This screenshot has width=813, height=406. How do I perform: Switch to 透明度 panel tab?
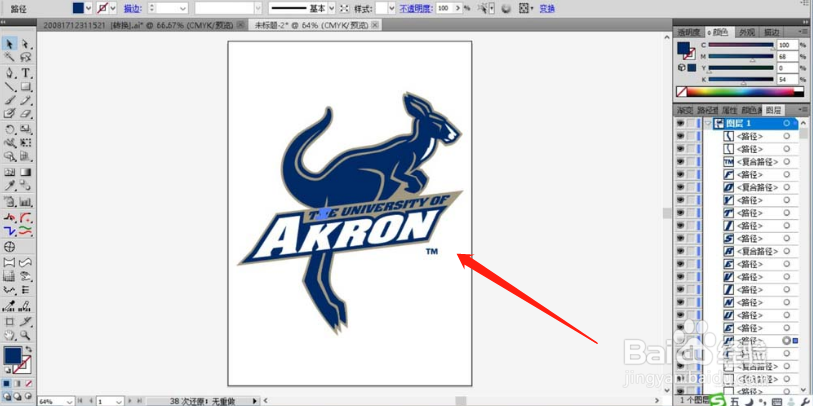689,32
